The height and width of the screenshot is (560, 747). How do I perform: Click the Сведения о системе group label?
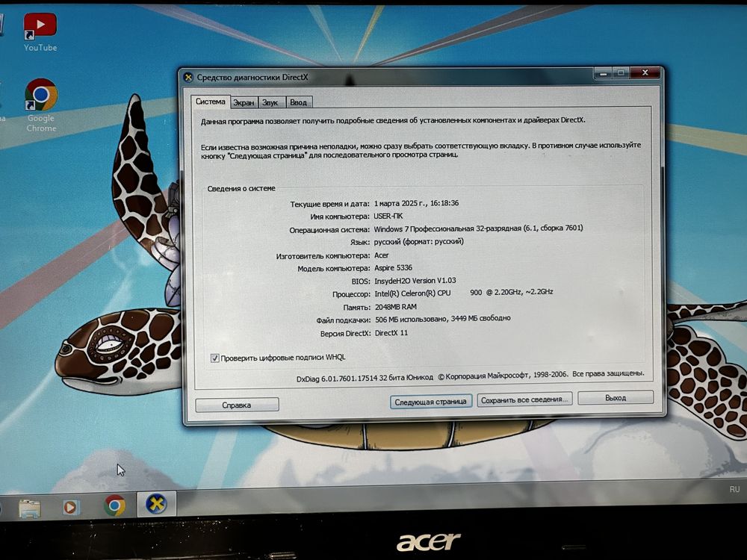coord(241,189)
